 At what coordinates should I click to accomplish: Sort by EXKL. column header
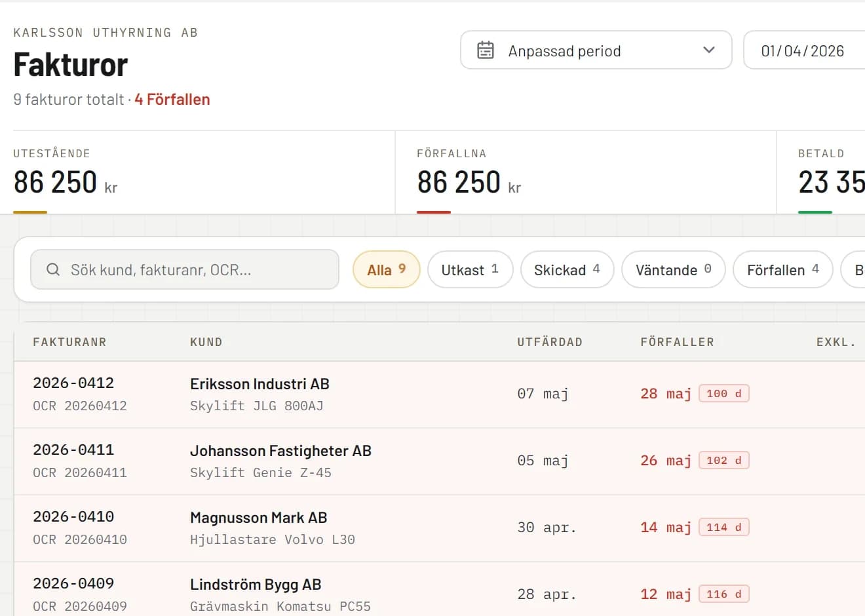pyautogui.click(x=836, y=342)
